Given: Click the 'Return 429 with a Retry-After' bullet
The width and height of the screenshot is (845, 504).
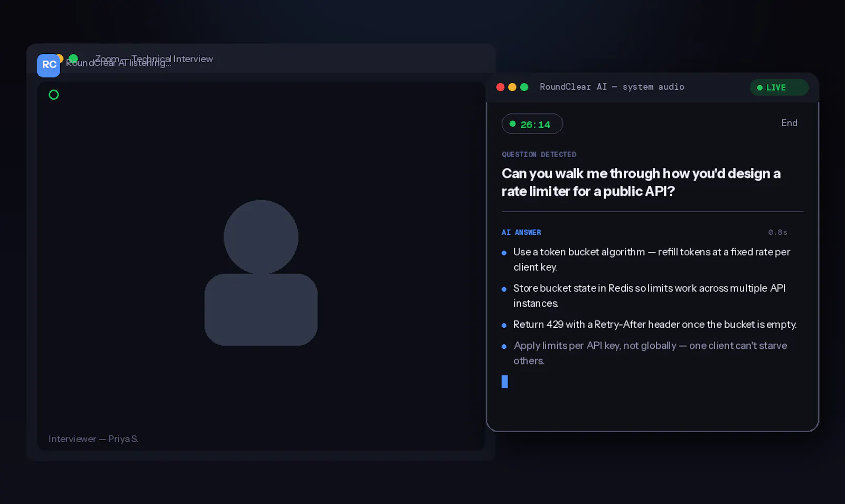Looking at the screenshot, I should [x=649, y=325].
